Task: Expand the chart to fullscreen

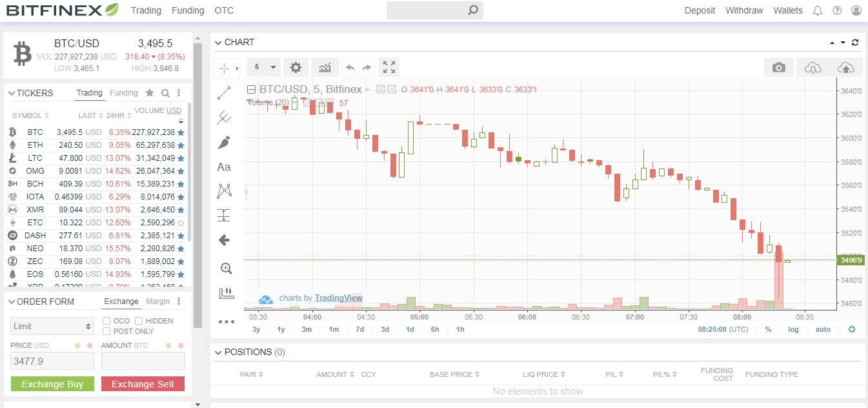Action: click(x=389, y=66)
